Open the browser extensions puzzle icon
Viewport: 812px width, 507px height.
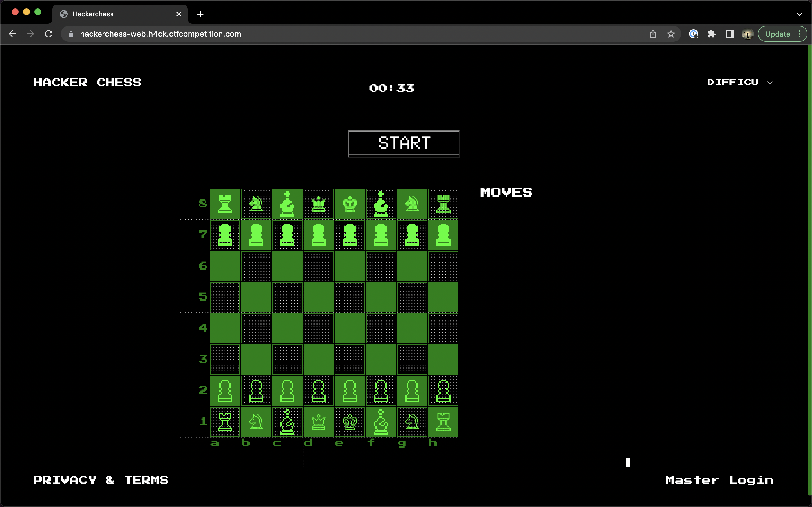pos(712,34)
